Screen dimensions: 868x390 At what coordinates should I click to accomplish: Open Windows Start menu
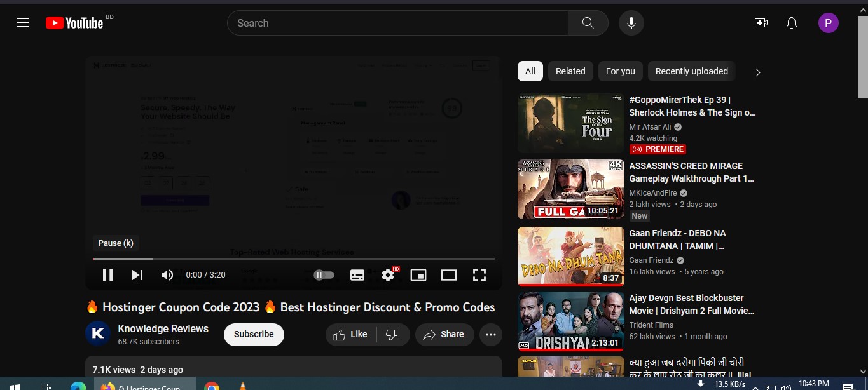click(x=15, y=386)
